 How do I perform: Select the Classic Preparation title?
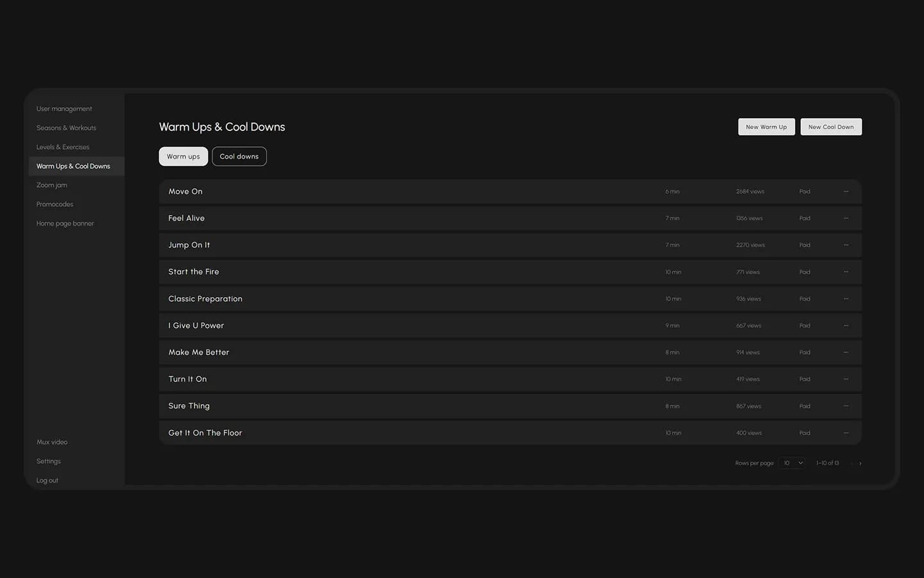pos(205,299)
